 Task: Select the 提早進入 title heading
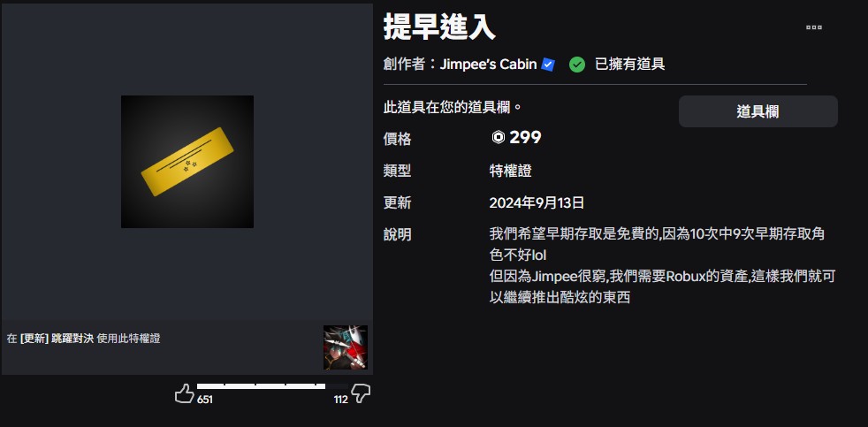point(439,27)
